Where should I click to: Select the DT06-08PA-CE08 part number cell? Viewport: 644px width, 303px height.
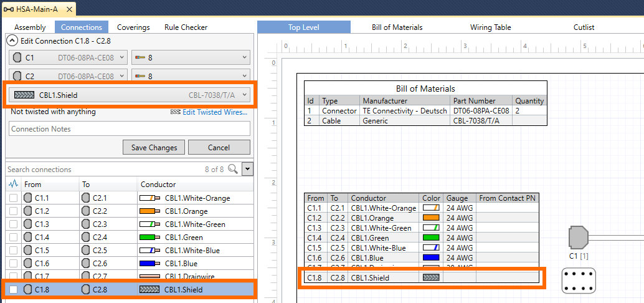pyautogui.click(x=481, y=110)
